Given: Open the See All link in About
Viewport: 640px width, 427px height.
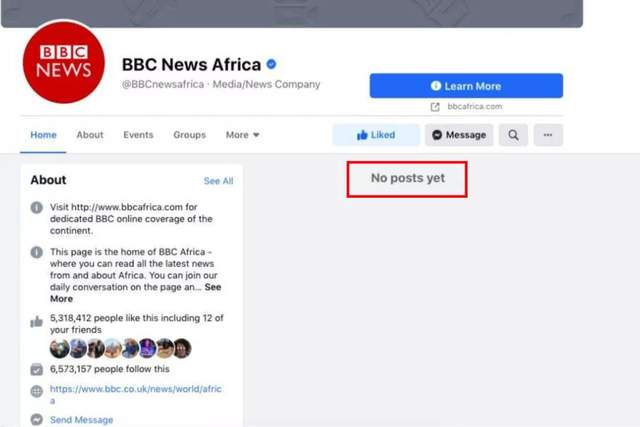Looking at the screenshot, I should coord(218,181).
